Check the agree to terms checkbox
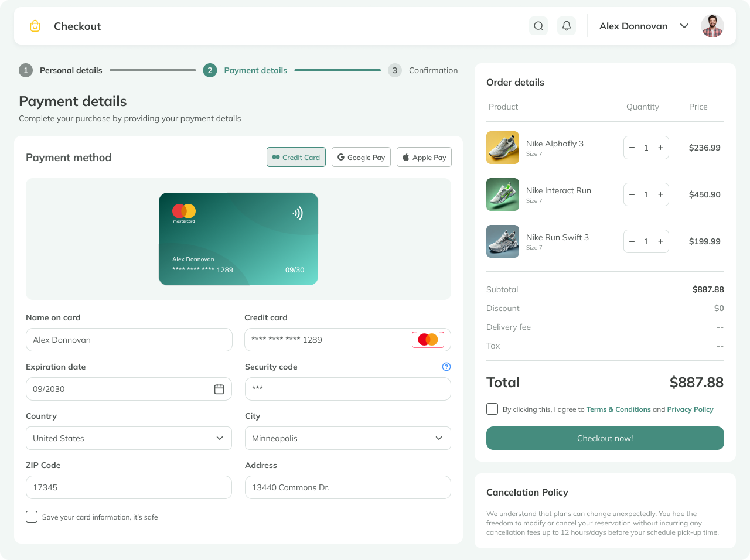 (492, 409)
